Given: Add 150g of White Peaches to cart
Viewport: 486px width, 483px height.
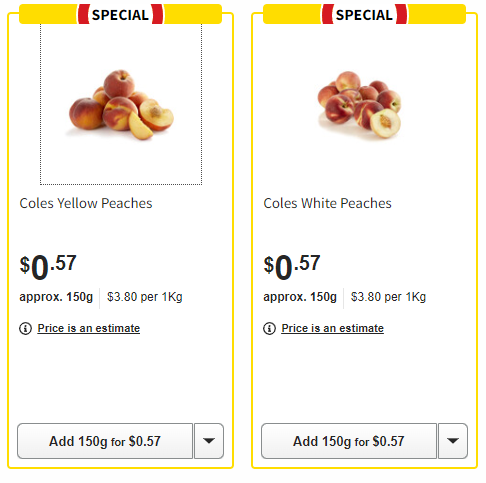Looking at the screenshot, I should pyautogui.click(x=349, y=441).
